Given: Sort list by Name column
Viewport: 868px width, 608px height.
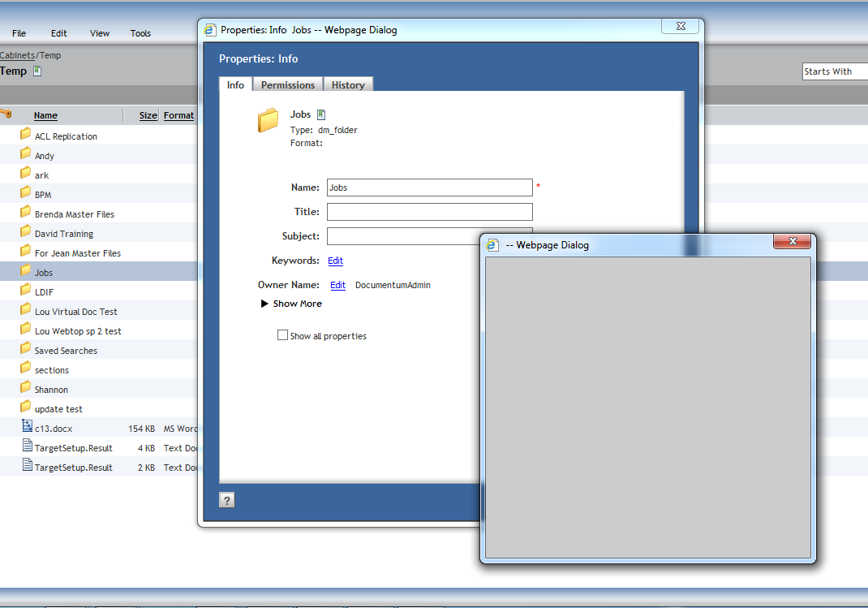Looking at the screenshot, I should click(45, 115).
